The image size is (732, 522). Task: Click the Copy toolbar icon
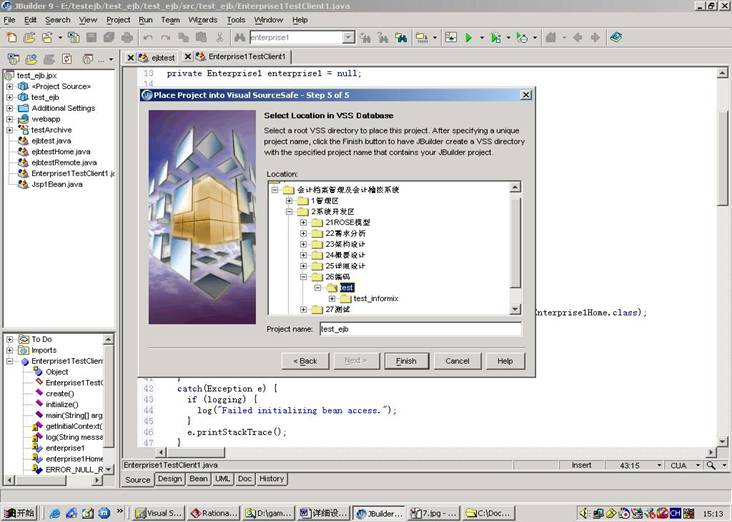[184, 37]
